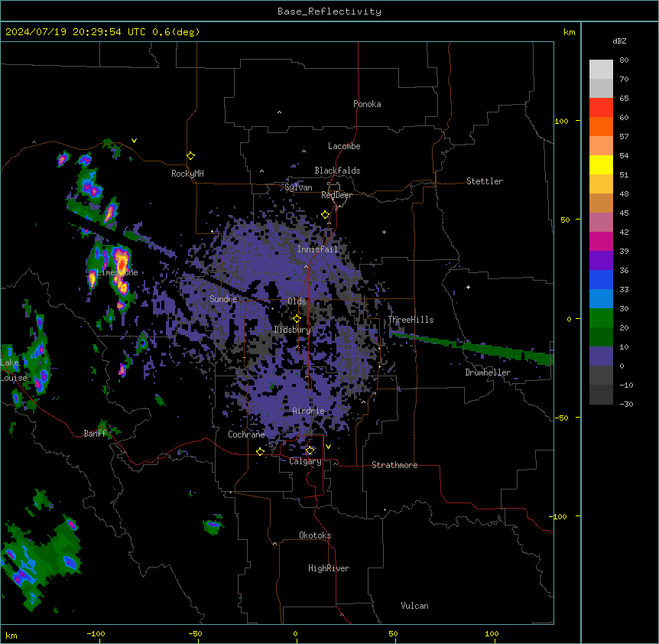659x644 pixels.
Task: Click the Cochrane city label
Action: click(x=246, y=434)
